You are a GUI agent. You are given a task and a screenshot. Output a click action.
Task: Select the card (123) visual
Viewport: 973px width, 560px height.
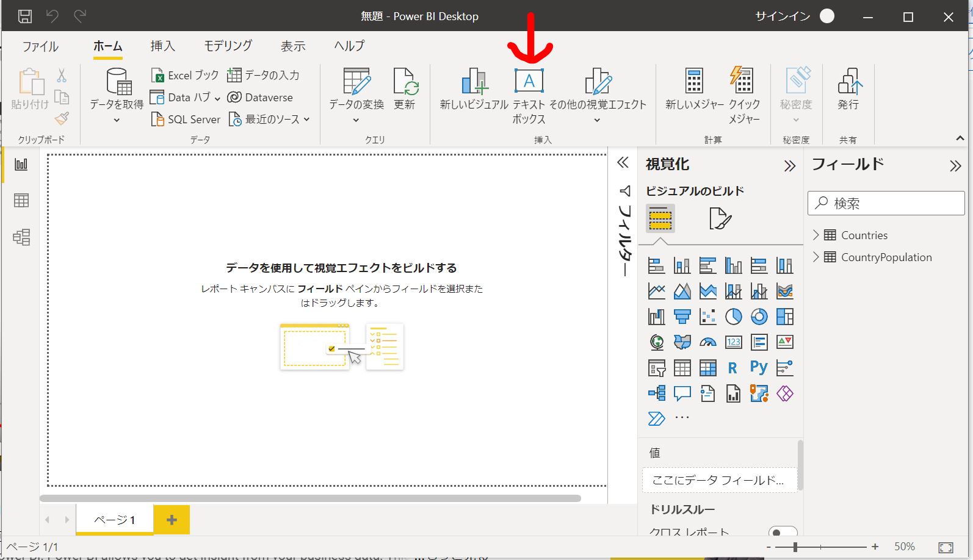tap(733, 342)
